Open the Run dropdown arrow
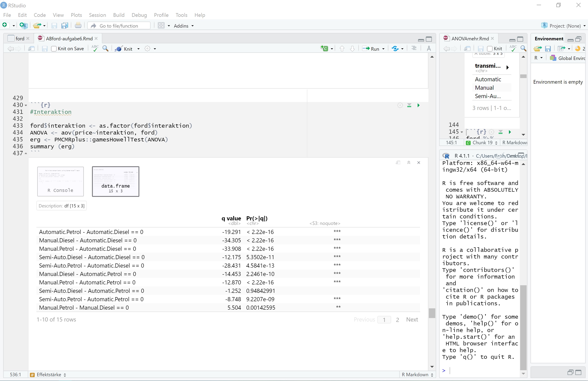 click(x=383, y=49)
